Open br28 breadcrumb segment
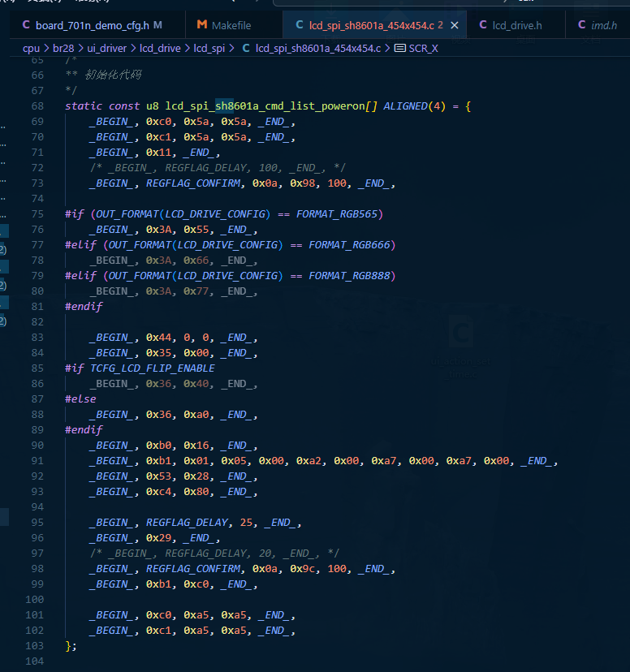The width and height of the screenshot is (630, 672). click(x=63, y=49)
